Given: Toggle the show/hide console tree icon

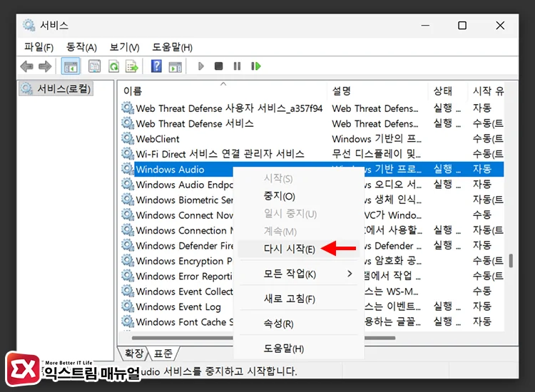Looking at the screenshot, I should [x=71, y=66].
